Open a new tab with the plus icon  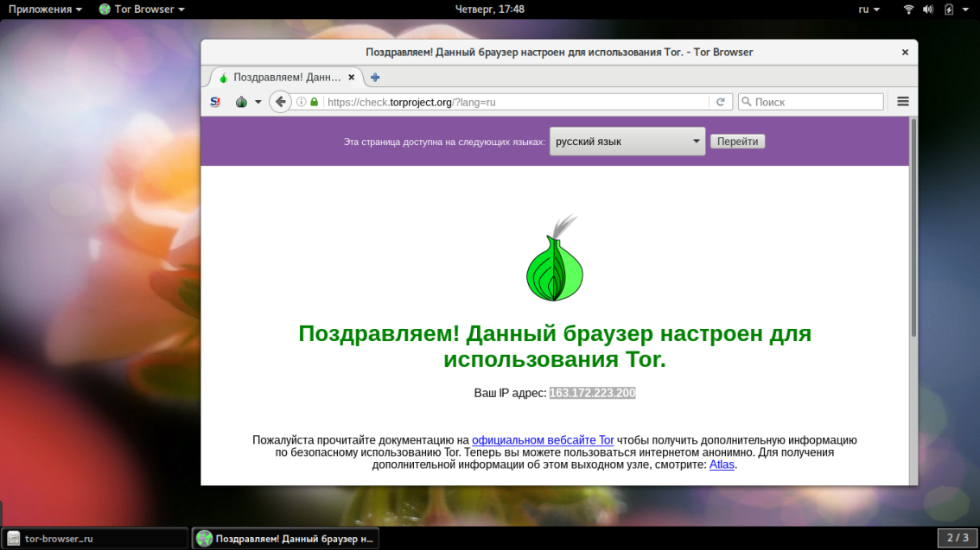tap(375, 78)
